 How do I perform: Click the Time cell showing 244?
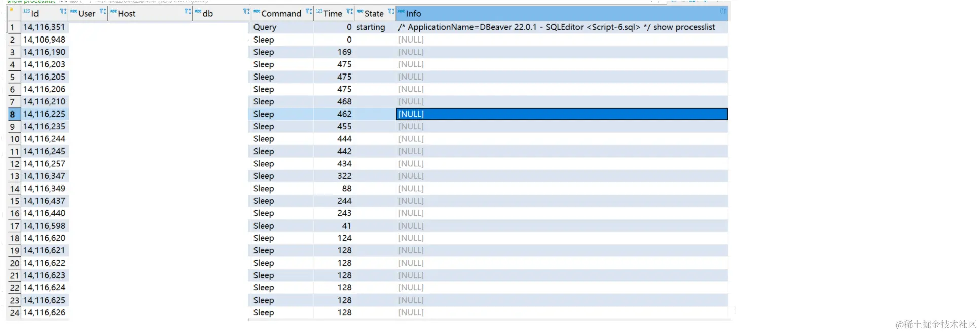click(x=334, y=201)
